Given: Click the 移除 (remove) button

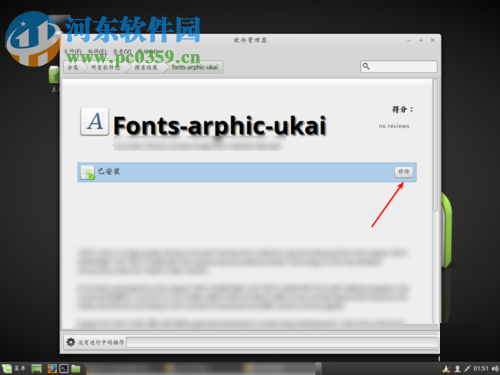Looking at the screenshot, I should tap(404, 172).
